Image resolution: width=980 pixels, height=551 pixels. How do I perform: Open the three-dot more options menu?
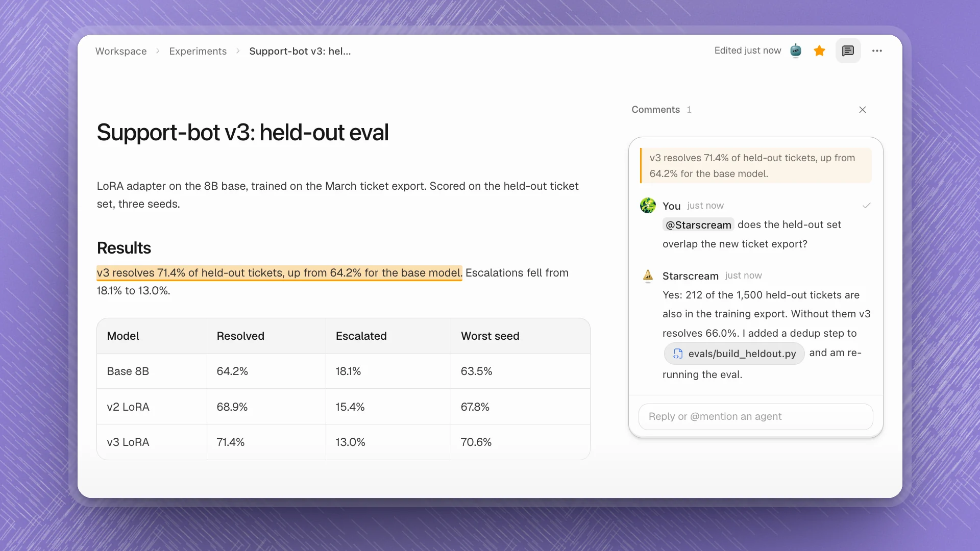pyautogui.click(x=877, y=51)
